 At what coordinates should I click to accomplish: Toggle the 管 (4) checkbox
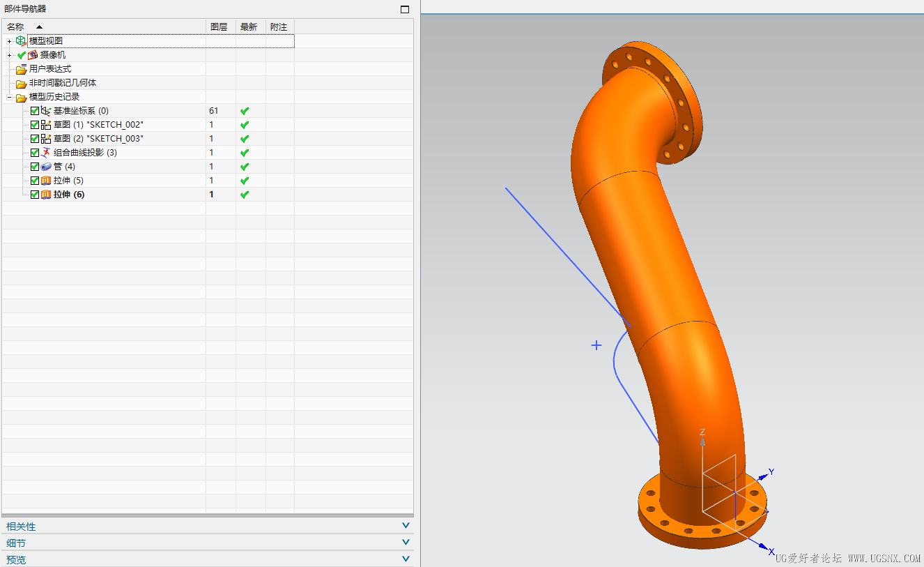point(35,167)
